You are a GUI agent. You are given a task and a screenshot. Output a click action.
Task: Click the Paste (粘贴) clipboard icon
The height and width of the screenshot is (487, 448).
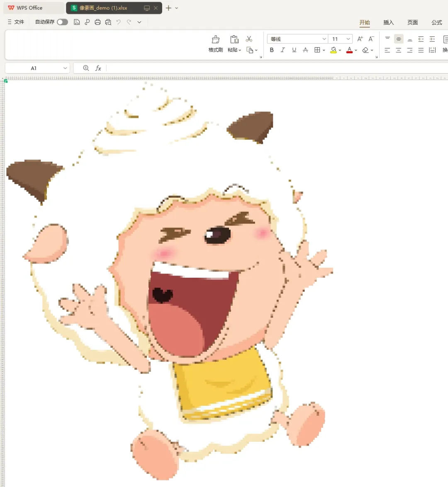(x=234, y=39)
